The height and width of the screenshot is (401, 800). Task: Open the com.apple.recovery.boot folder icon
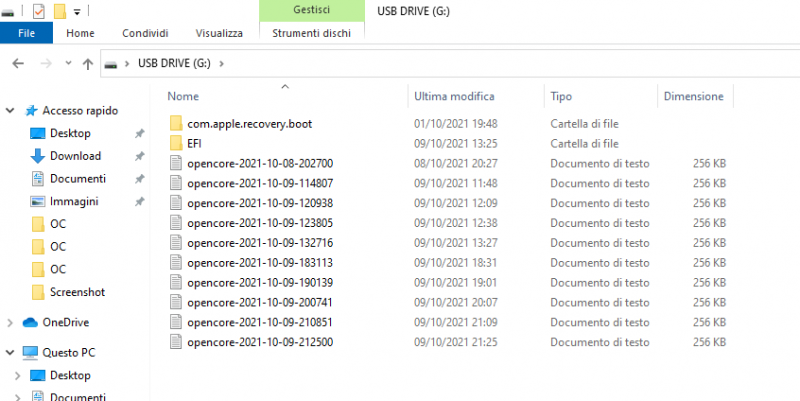coord(176,123)
